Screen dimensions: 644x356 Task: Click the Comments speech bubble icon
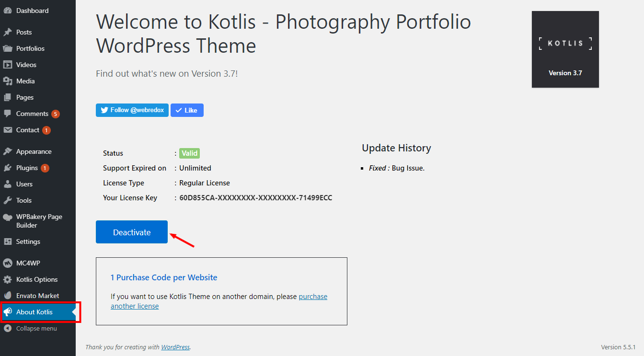(x=8, y=114)
